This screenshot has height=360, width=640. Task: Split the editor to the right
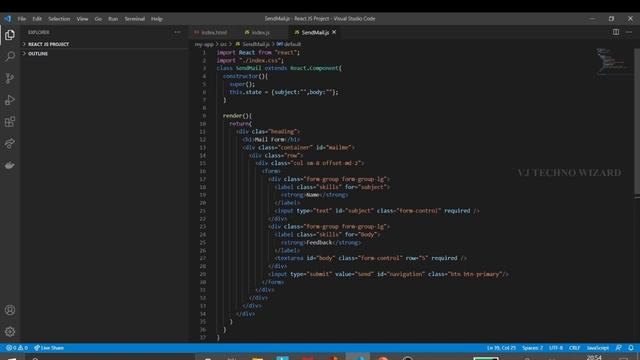[616, 32]
